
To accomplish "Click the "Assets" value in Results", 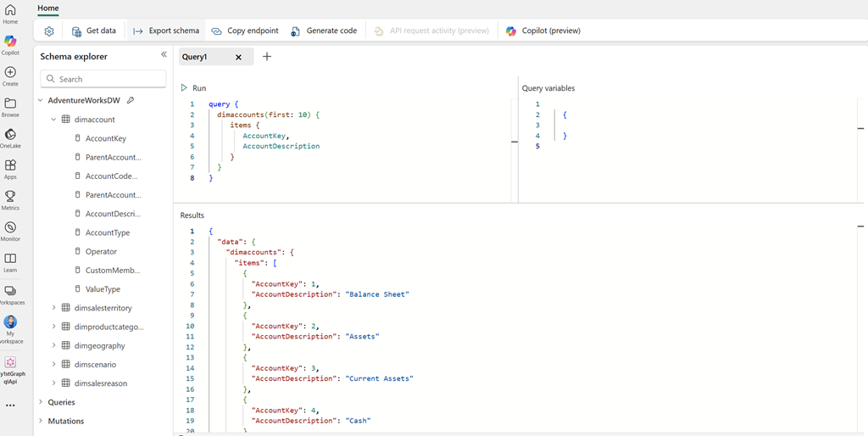I will point(362,336).
